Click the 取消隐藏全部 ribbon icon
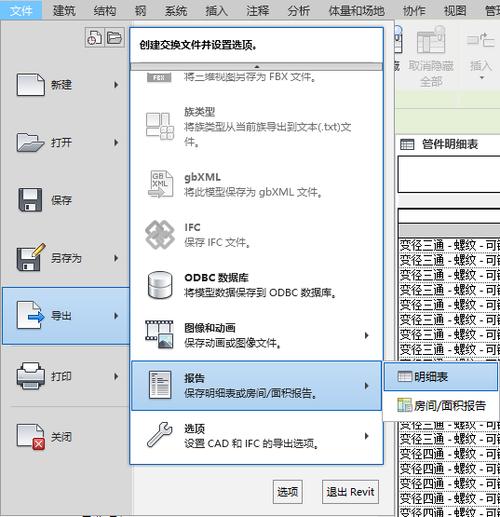 coord(431,40)
